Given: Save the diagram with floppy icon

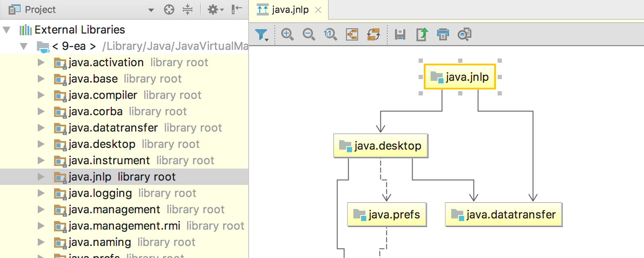Looking at the screenshot, I should click(x=400, y=34).
